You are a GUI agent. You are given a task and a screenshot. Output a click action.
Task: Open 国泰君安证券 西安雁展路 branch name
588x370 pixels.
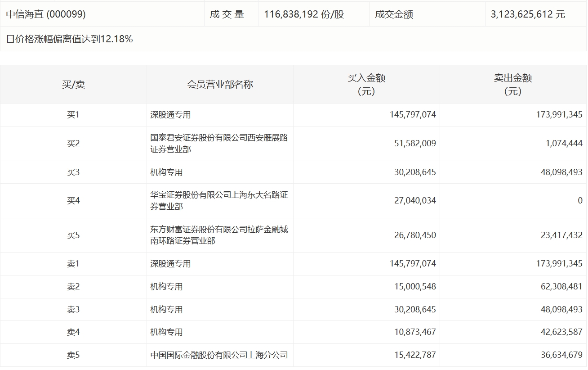[x=219, y=144]
